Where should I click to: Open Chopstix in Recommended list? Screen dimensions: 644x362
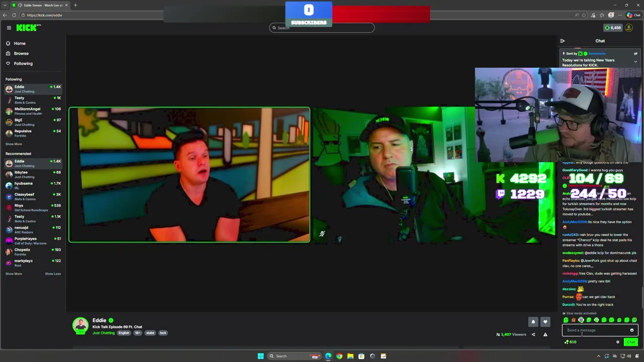[x=33, y=251]
